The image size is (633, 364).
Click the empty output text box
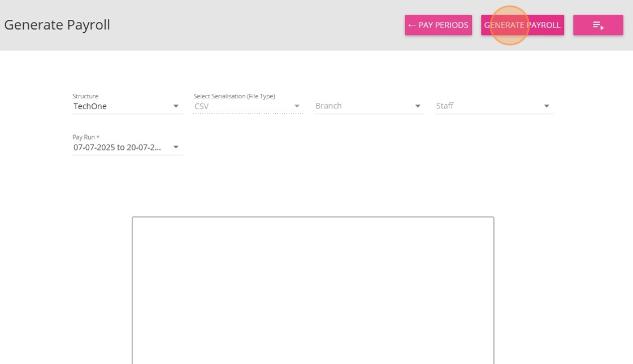(313, 290)
